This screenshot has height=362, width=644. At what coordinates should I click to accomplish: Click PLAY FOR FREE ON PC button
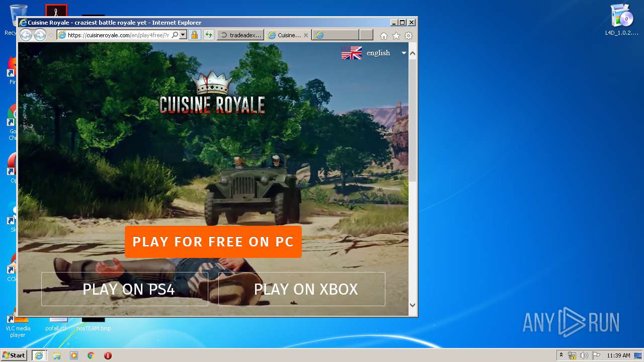coord(213,242)
